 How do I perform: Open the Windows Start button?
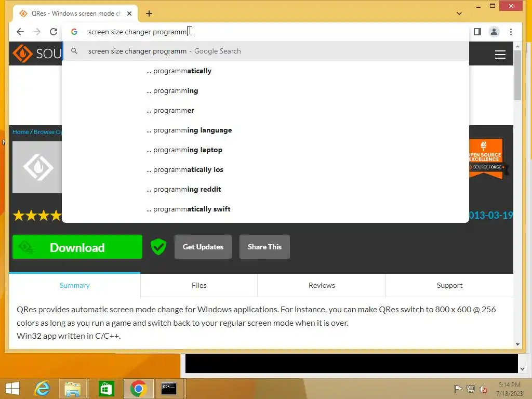[12, 389]
